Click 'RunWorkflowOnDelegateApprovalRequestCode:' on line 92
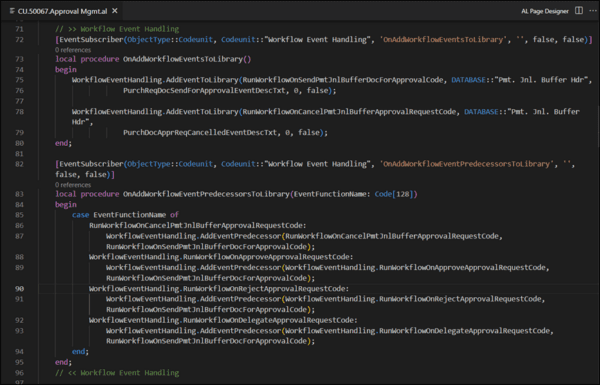This screenshot has height=385, width=600. click(x=270, y=320)
